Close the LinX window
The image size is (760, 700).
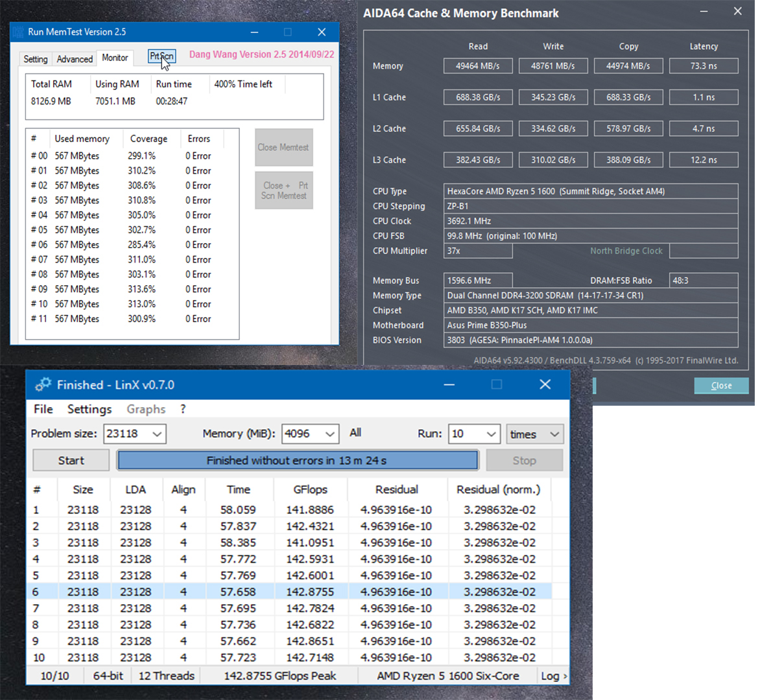[x=545, y=384]
